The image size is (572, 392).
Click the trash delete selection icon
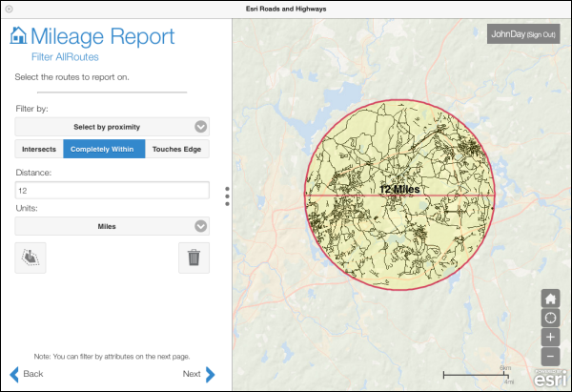pos(194,257)
